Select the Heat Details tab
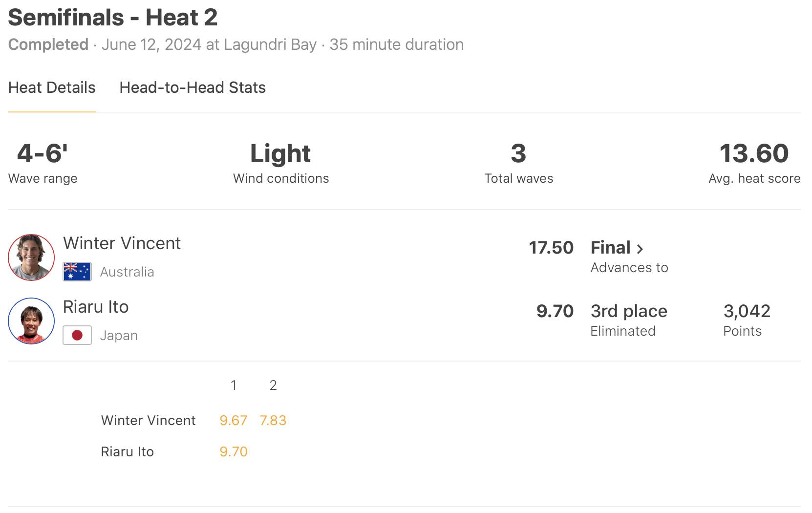 pos(52,87)
